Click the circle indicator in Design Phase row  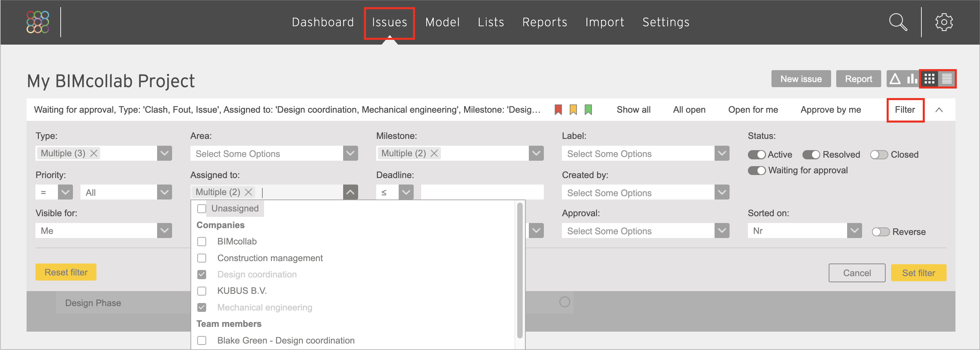(x=565, y=302)
